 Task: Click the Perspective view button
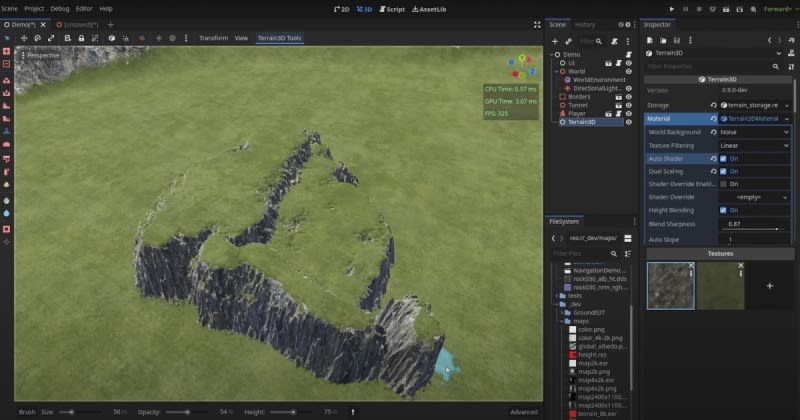coord(42,55)
